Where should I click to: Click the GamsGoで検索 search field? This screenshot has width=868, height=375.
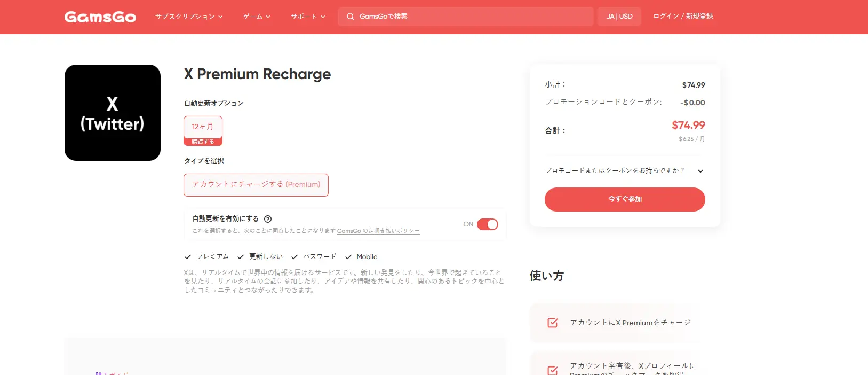(x=465, y=17)
